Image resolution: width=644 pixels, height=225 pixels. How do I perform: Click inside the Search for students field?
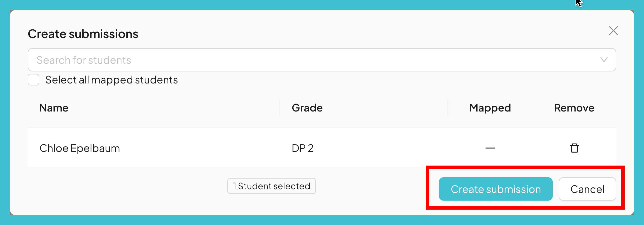point(200,60)
